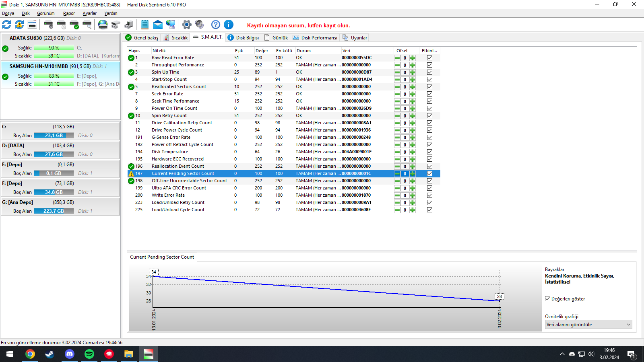
Task: Click the 83 % health bar of SAMSUNG disk
Action: coord(54,76)
